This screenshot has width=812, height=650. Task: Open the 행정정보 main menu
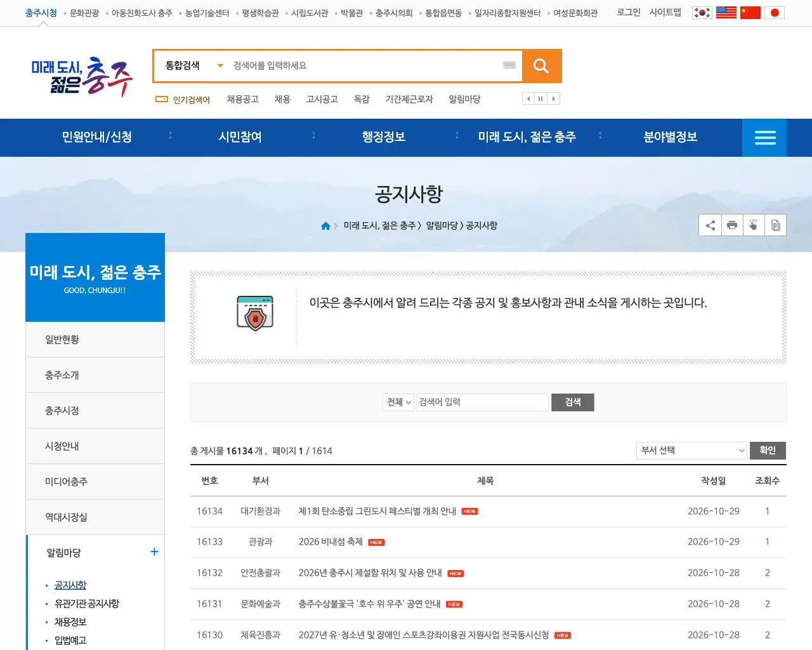coord(384,137)
